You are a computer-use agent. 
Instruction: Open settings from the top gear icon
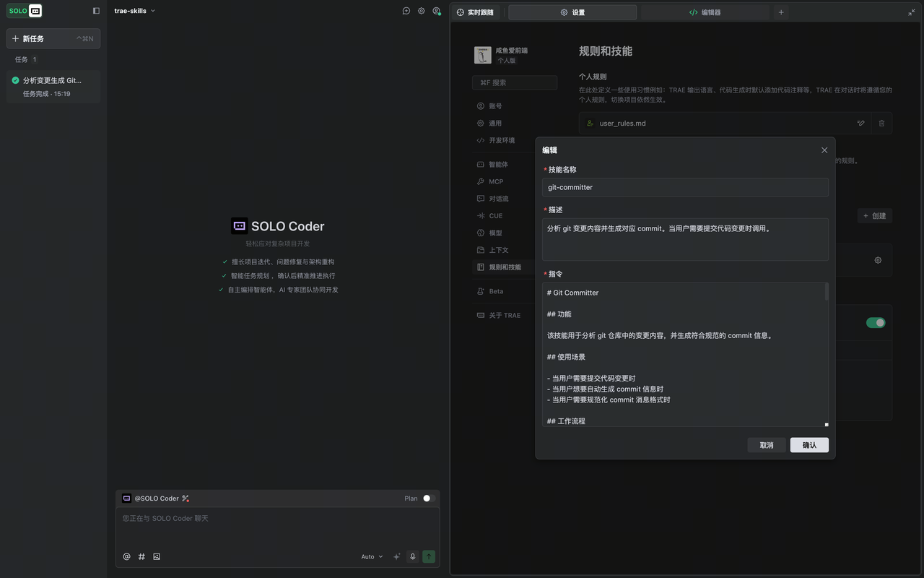422,11
